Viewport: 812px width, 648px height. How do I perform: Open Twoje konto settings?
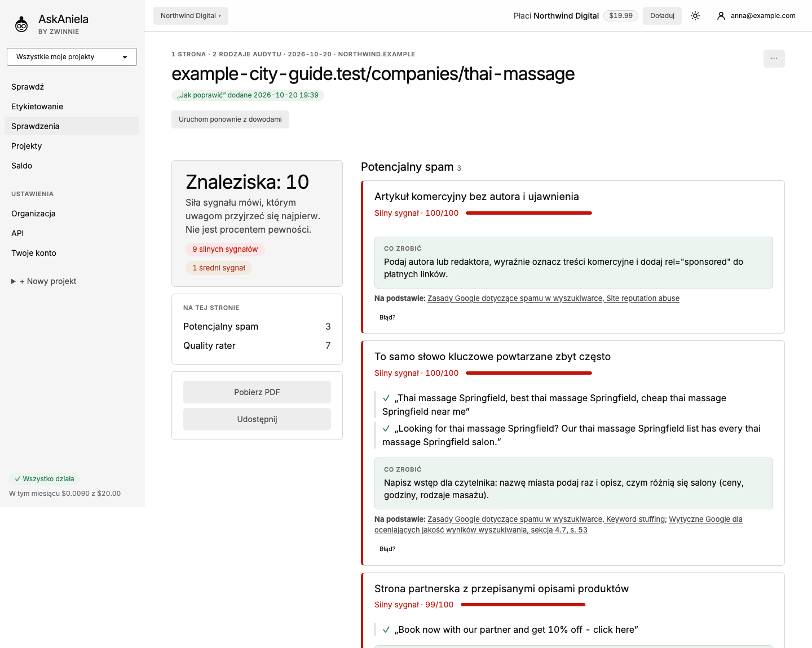coord(72,253)
